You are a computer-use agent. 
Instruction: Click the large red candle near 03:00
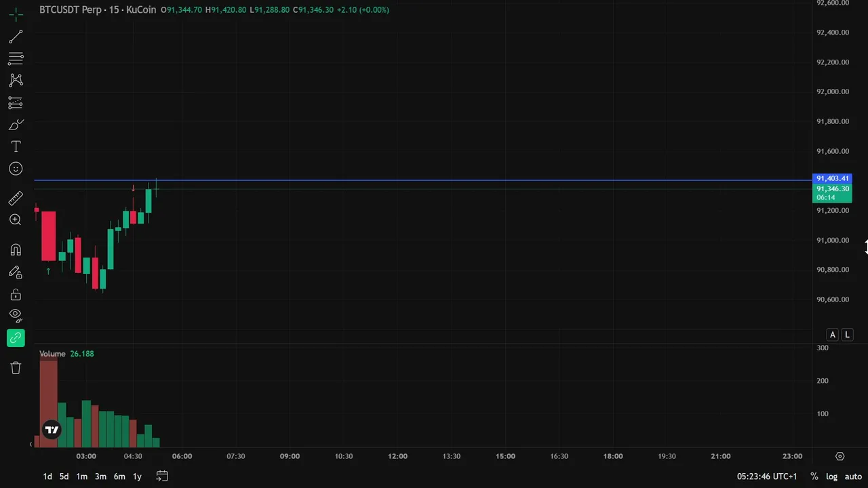(x=48, y=236)
